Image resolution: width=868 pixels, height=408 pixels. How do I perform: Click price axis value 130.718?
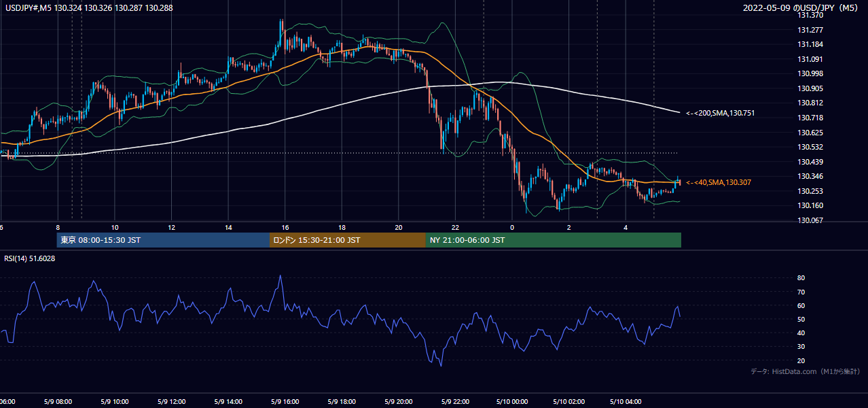(x=810, y=118)
